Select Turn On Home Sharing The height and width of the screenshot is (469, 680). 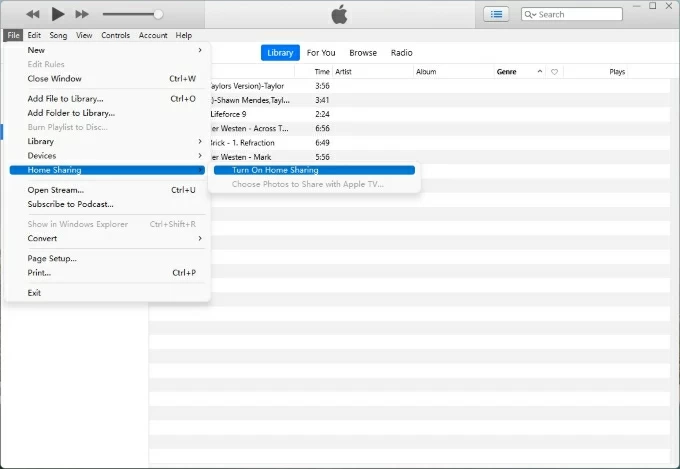pos(275,170)
